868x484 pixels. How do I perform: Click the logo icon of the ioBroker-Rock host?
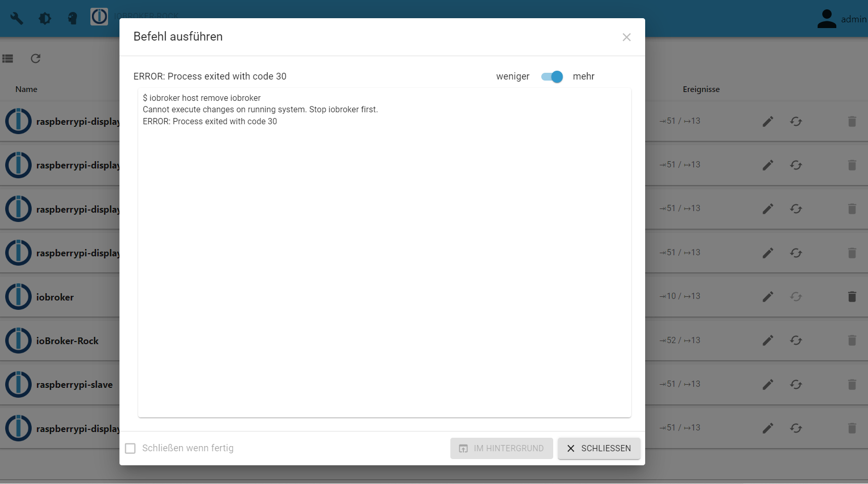(x=19, y=341)
